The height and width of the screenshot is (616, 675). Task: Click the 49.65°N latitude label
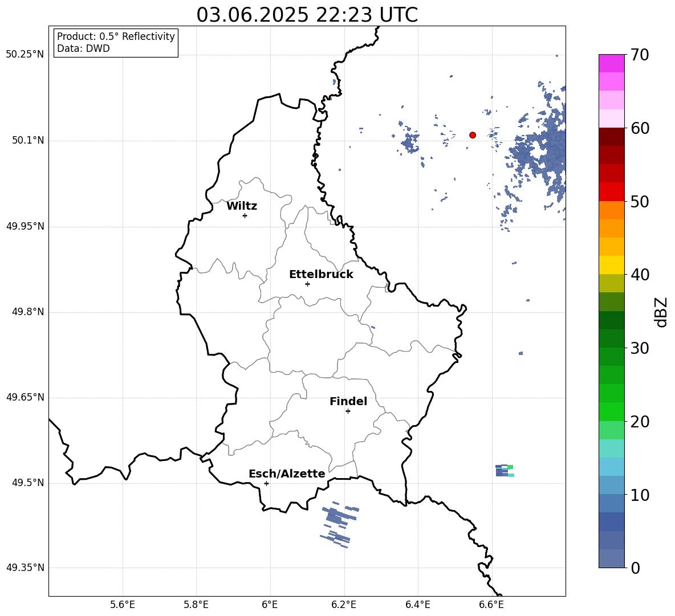click(x=25, y=397)
